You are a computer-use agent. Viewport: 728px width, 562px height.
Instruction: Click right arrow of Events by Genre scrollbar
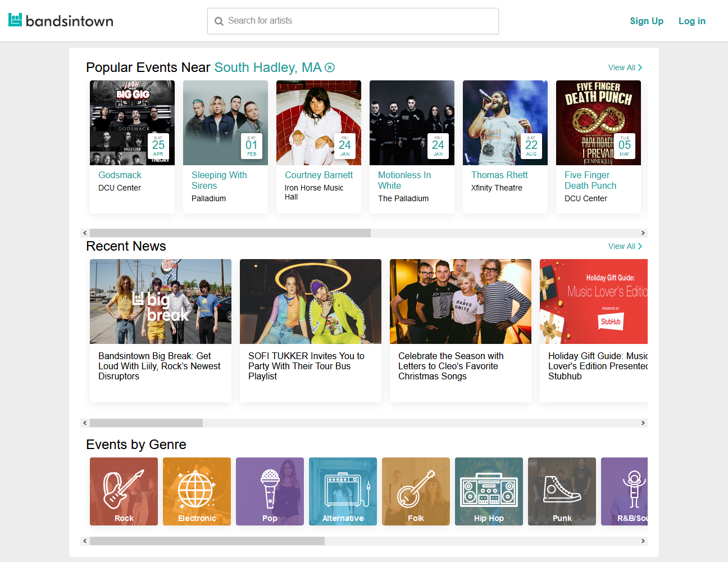click(x=643, y=541)
